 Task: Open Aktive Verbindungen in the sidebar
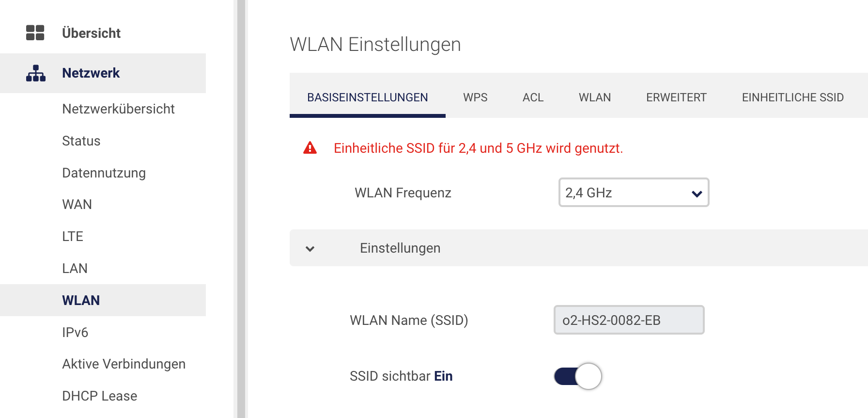point(124,364)
